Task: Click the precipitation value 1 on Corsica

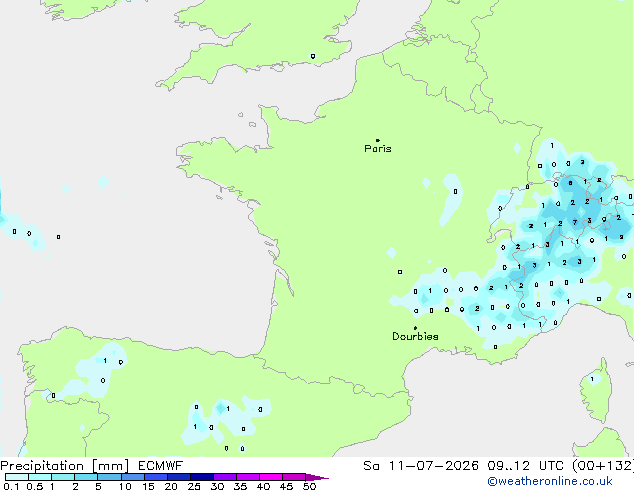Action: coord(592,379)
